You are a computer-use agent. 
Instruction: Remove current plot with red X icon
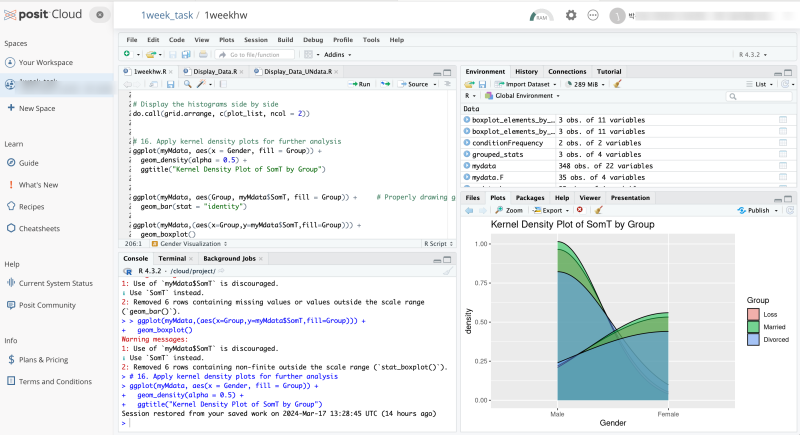click(580, 210)
